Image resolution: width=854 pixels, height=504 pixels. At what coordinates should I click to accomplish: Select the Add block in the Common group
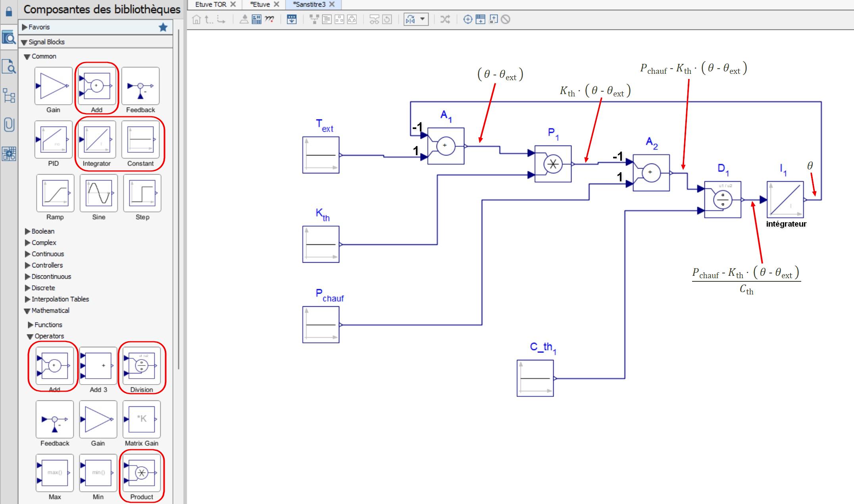tap(96, 86)
